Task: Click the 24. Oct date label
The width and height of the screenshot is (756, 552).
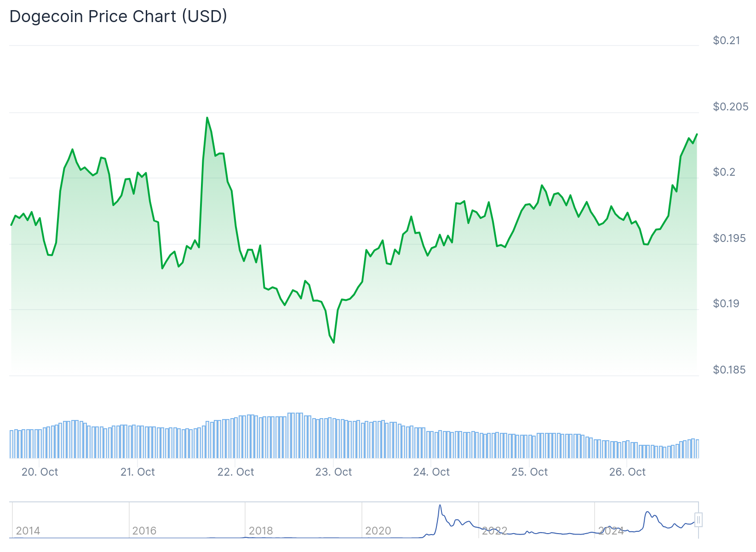Action: point(432,472)
